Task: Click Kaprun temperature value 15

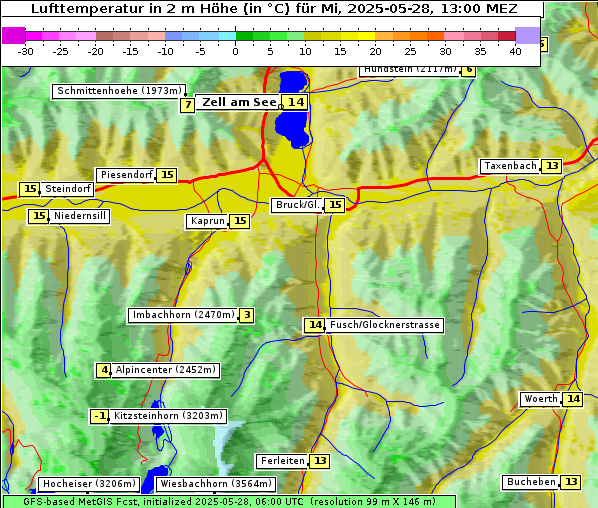Action: [x=240, y=221]
